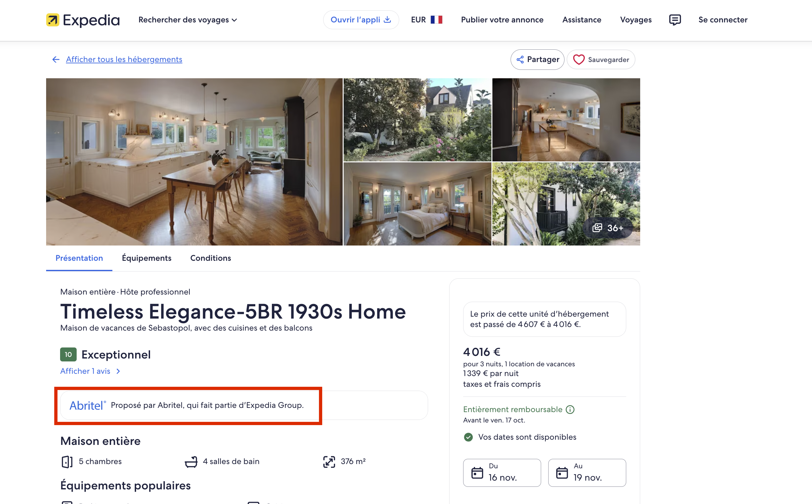This screenshot has width=812, height=504.
Task: Click the Partager share icon button
Action: pyautogui.click(x=537, y=60)
